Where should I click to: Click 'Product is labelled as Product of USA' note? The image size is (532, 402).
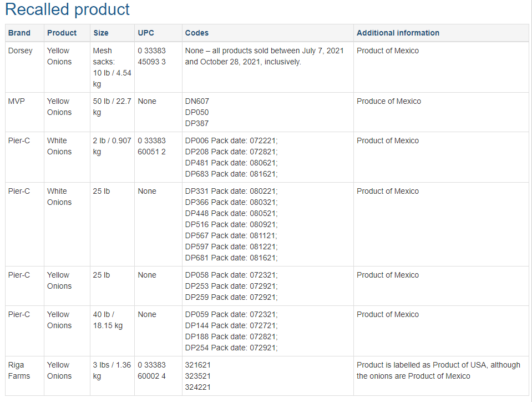pyautogui.click(x=438, y=370)
